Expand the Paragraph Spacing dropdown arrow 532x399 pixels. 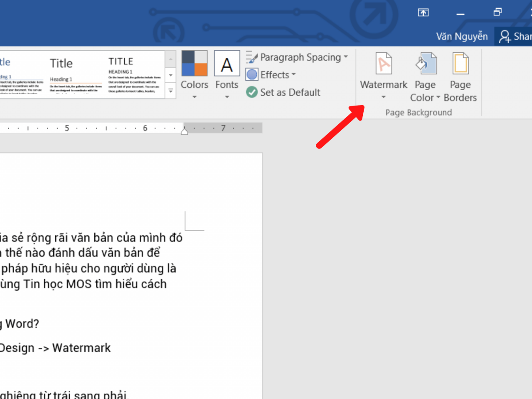[346, 57]
